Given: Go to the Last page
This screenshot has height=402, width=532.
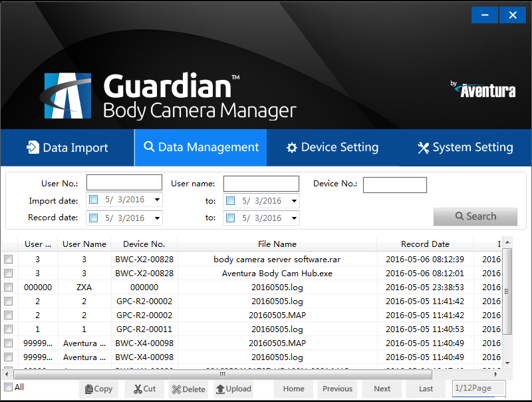Looking at the screenshot, I should pyautogui.click(x=425, y=389).
